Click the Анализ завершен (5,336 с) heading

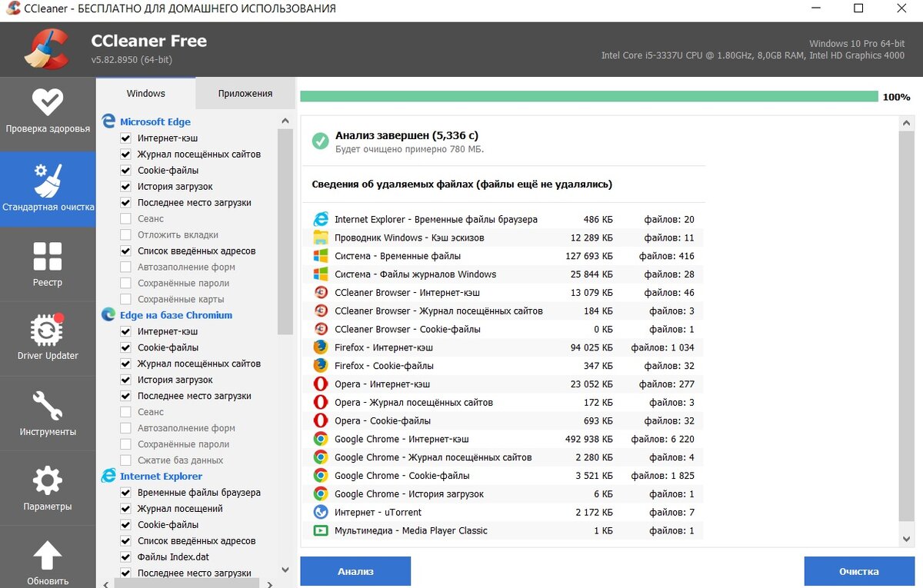pos(406,135)
